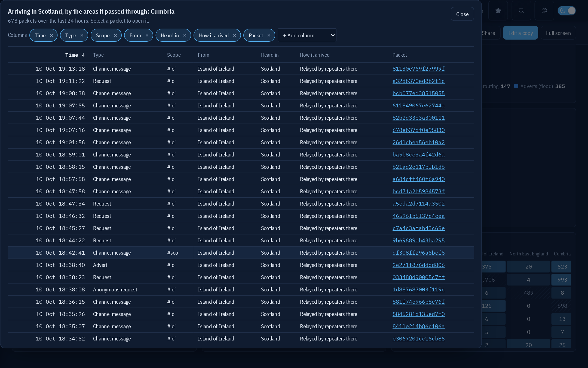Click the Scope column header
Viewport: 588px width, 368px height.
click(174, 55)
